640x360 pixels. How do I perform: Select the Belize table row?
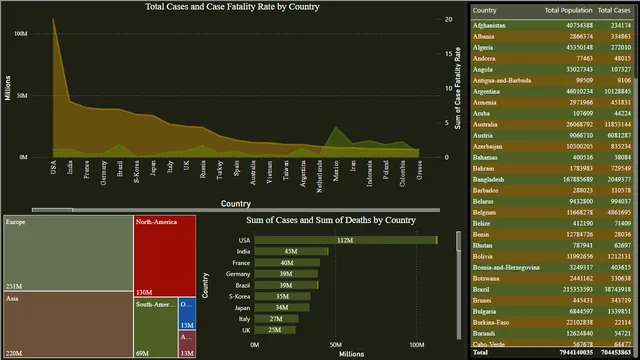[552, 224]
